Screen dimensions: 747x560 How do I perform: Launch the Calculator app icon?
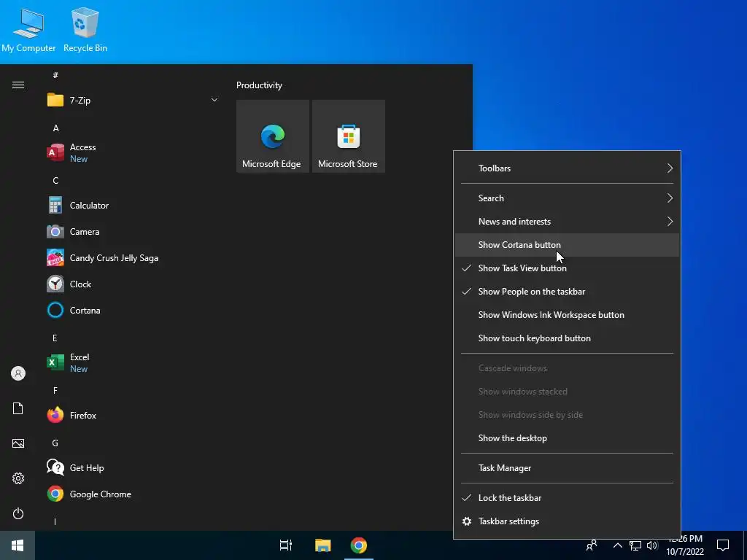(x=55, y=205)
